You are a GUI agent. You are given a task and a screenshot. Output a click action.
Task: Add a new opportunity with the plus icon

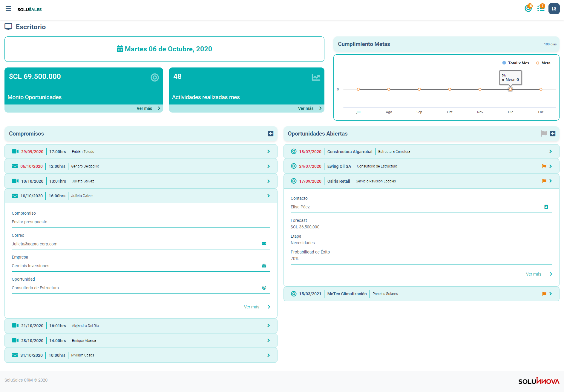(553, 134)
